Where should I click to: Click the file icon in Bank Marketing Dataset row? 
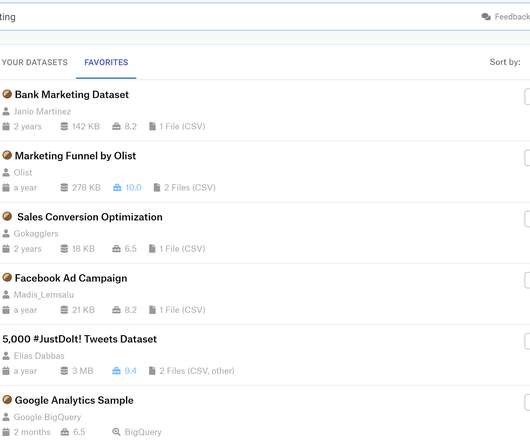coord(152,126)
